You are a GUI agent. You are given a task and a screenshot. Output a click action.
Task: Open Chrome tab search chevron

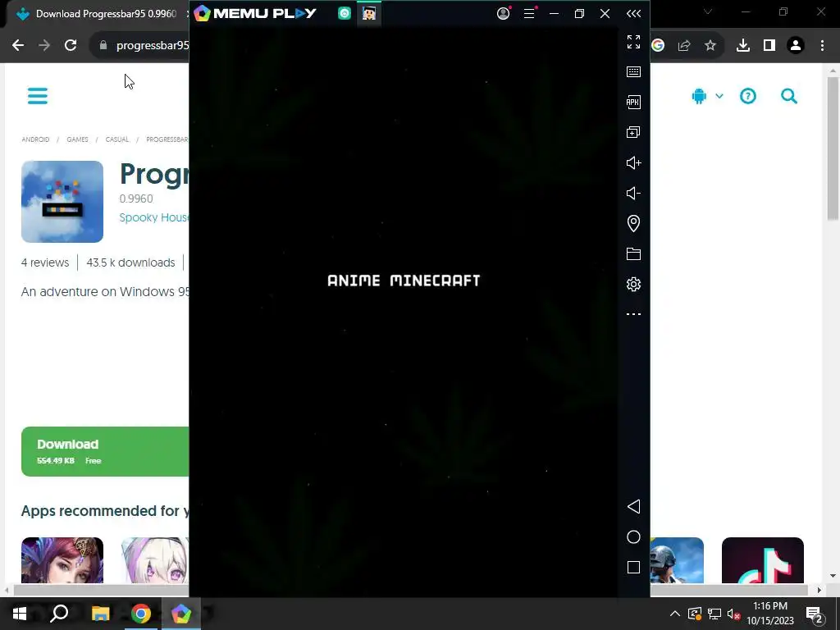[708, 11]
